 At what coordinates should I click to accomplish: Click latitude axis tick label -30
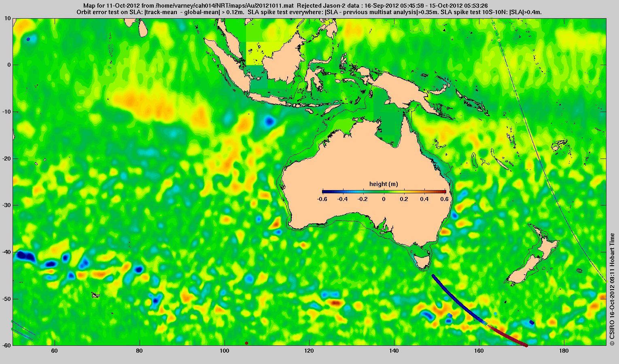[6, 205]
